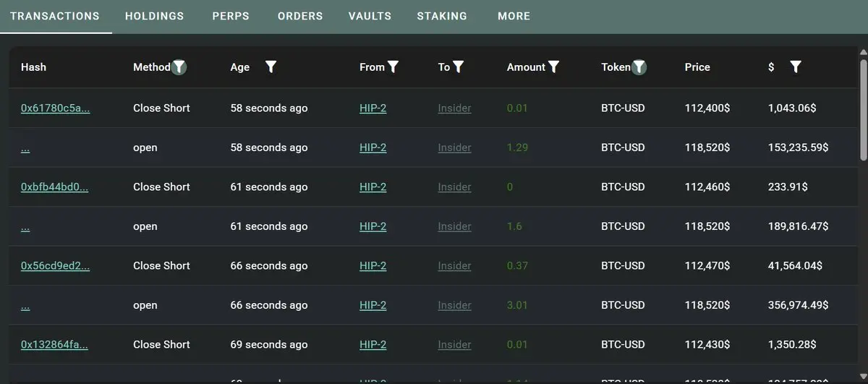The image size is (868, 384).
Task: Open the Age column filter
Action: coord(271,67)
